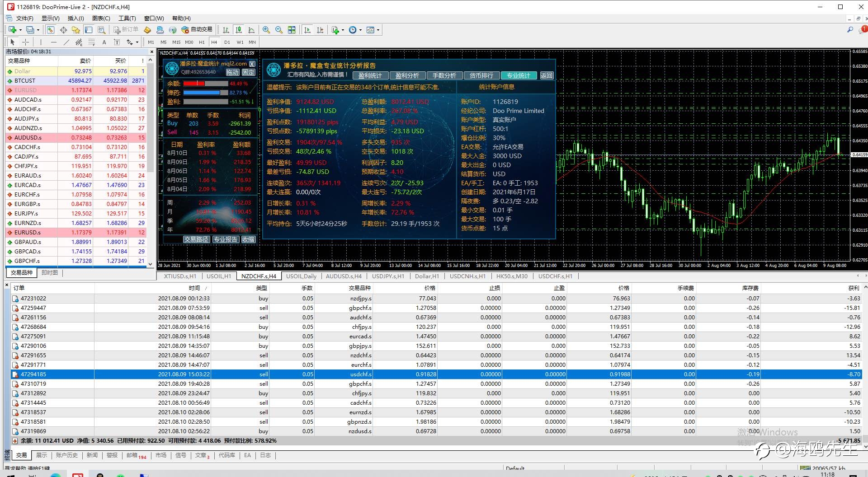Select the cursor arrow tool

[x=13, y=42]
